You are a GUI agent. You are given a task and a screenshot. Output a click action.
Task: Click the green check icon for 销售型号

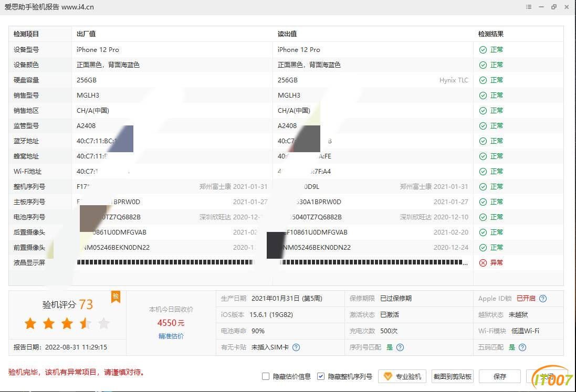(483, 96)
